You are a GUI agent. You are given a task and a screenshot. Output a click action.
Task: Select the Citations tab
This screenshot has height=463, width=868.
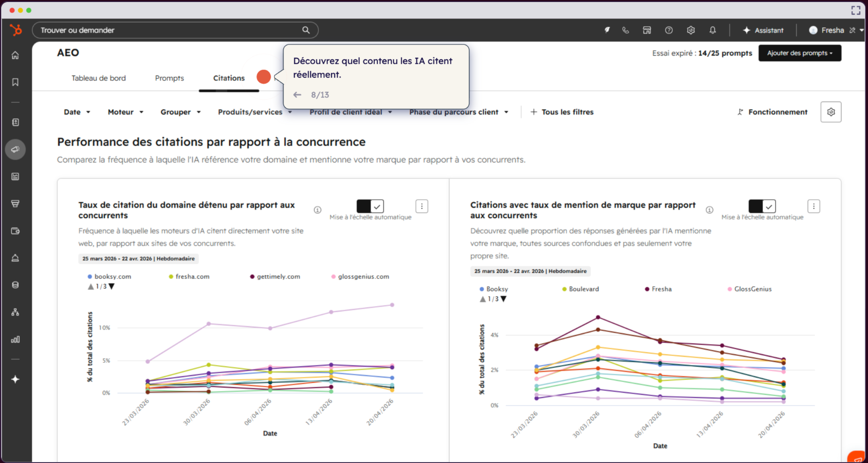229,78
